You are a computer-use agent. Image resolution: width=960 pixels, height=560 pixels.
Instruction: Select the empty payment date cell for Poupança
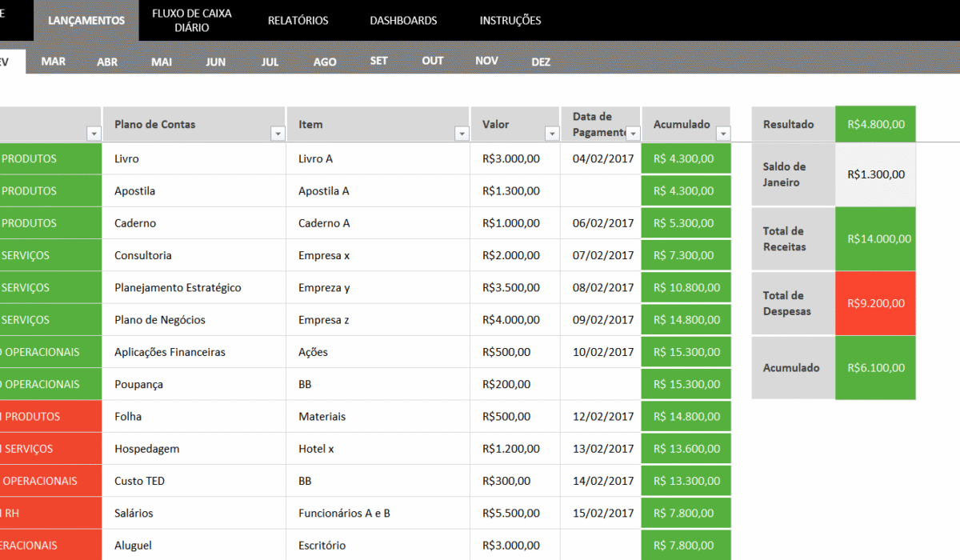pos(601,384)
